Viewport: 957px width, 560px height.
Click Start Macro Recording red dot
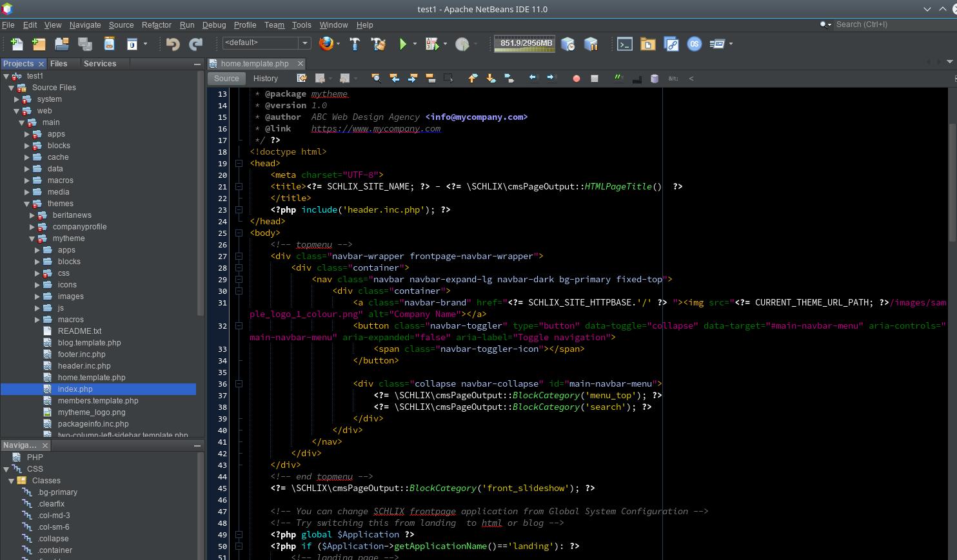click(577, 79)
